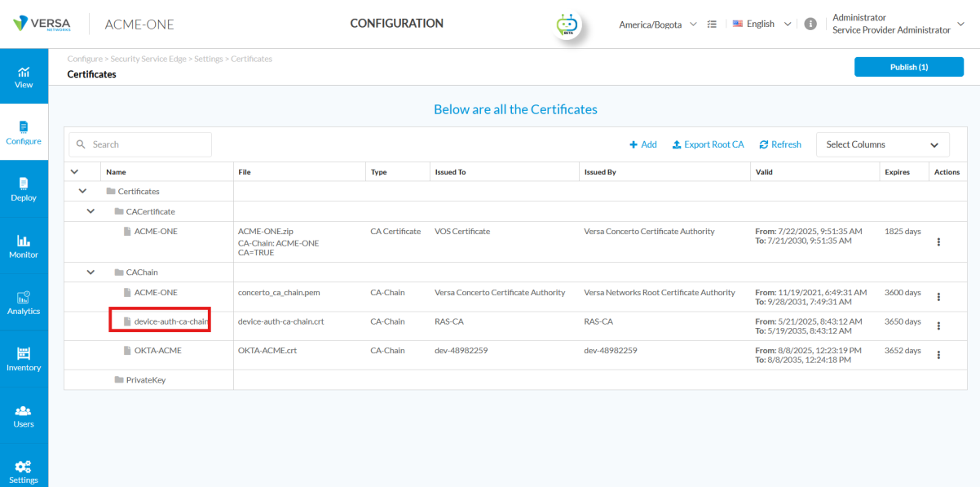Collapse the CAChain folder

(x=91, y=272)
